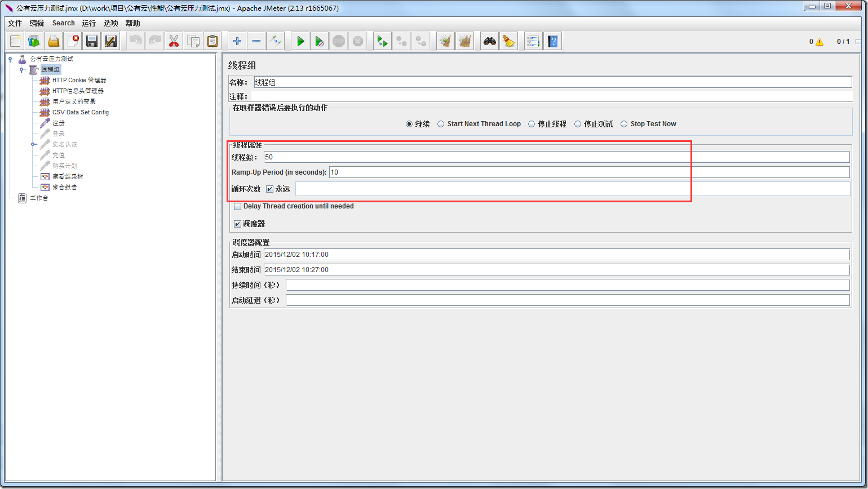Click the Remote Stop All icon
This screenshot has height=489, width=868.
pyautogui.click(x=402, y=41)
